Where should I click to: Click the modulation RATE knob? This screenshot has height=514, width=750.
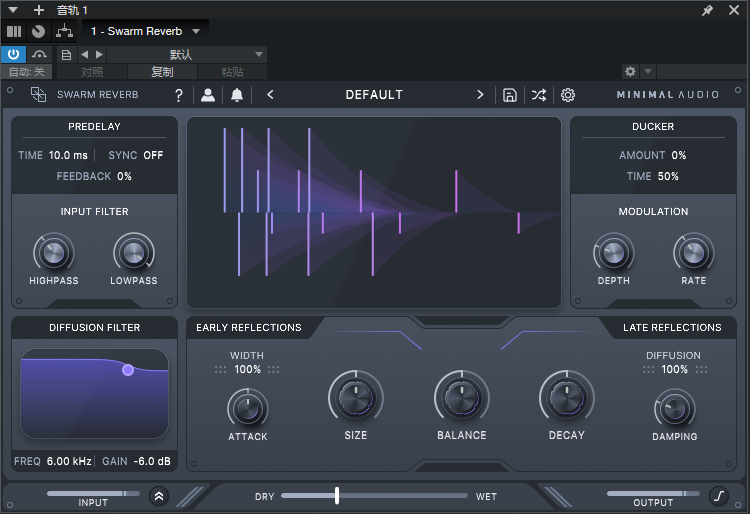coord(694,253)
